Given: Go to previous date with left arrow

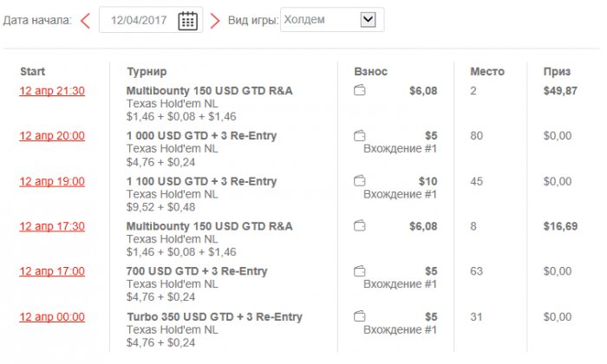Looking at the screenshot, I should click(x=85, y=21).
